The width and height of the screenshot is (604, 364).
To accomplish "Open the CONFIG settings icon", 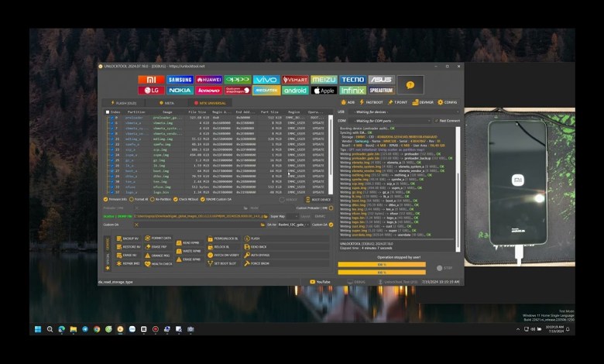I will (448, 101).
